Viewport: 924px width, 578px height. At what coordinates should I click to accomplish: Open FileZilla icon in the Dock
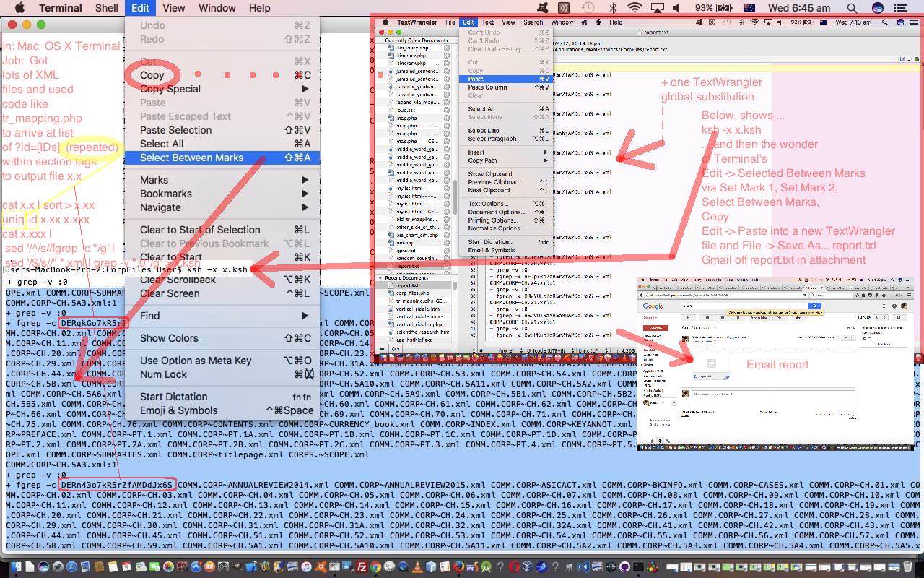point(362,567)
